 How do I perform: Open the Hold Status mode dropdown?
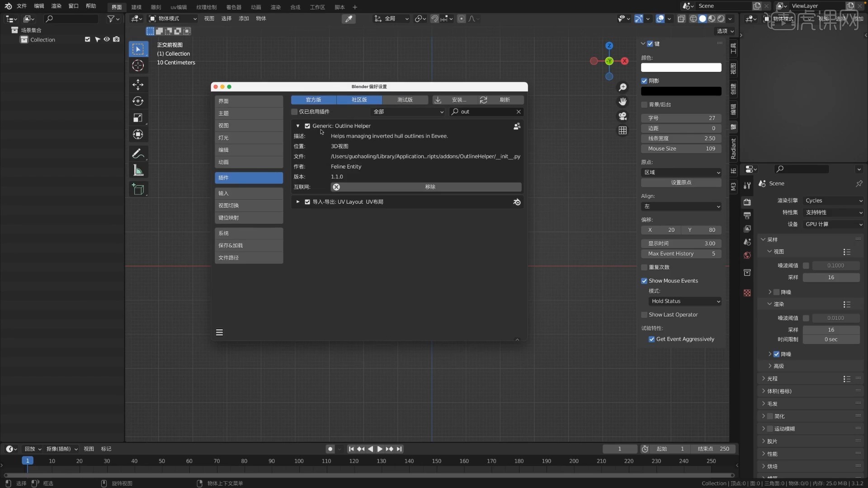(x=685, y=301)
